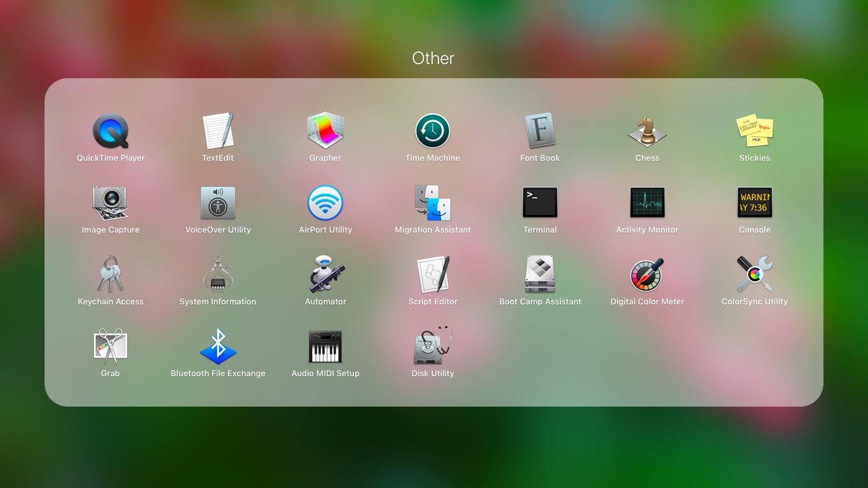Open Font Book
The image size is (868, 488).
pos(540,131)
